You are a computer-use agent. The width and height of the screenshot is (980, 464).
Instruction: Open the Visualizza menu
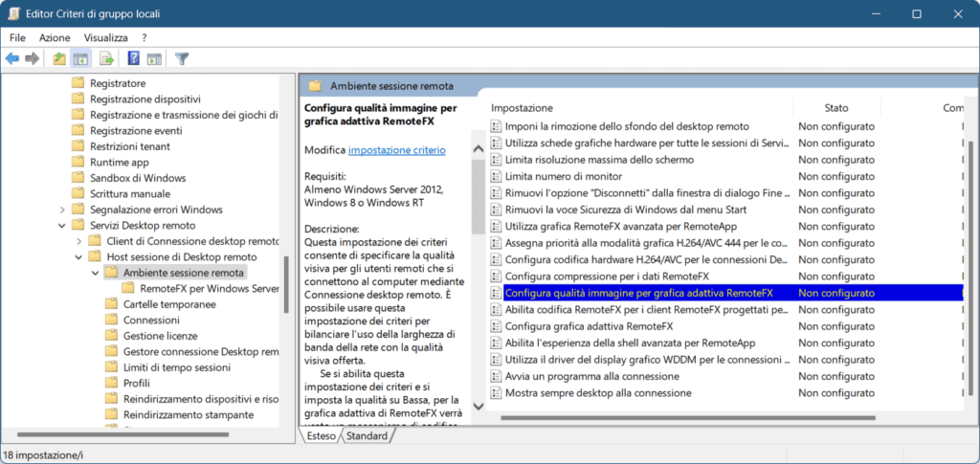coord(105,37)
